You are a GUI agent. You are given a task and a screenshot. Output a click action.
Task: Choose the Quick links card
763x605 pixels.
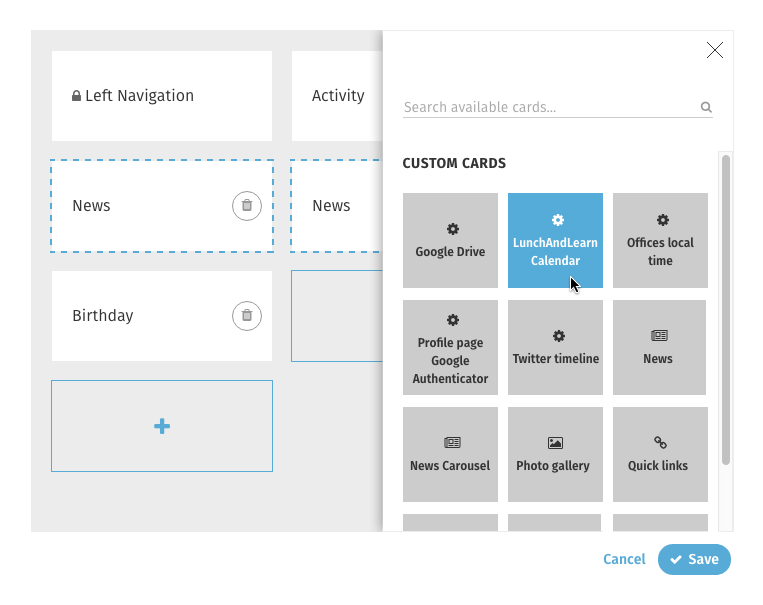660,455
